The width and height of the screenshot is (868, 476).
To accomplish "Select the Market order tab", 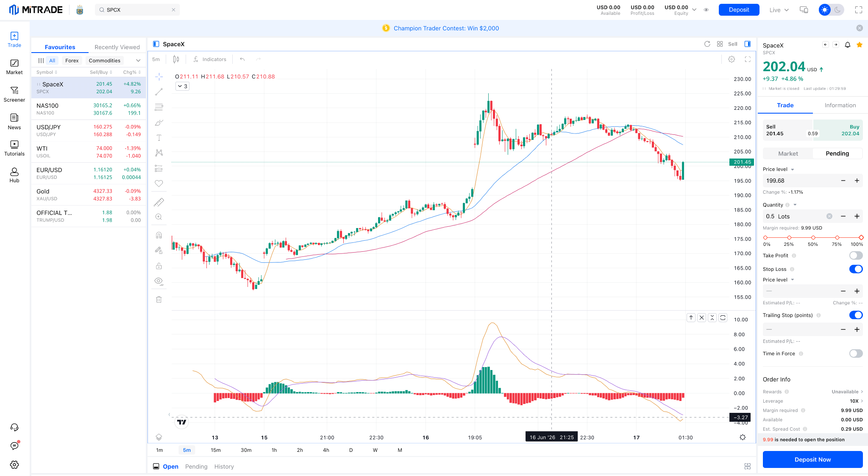I will [788, 153].
